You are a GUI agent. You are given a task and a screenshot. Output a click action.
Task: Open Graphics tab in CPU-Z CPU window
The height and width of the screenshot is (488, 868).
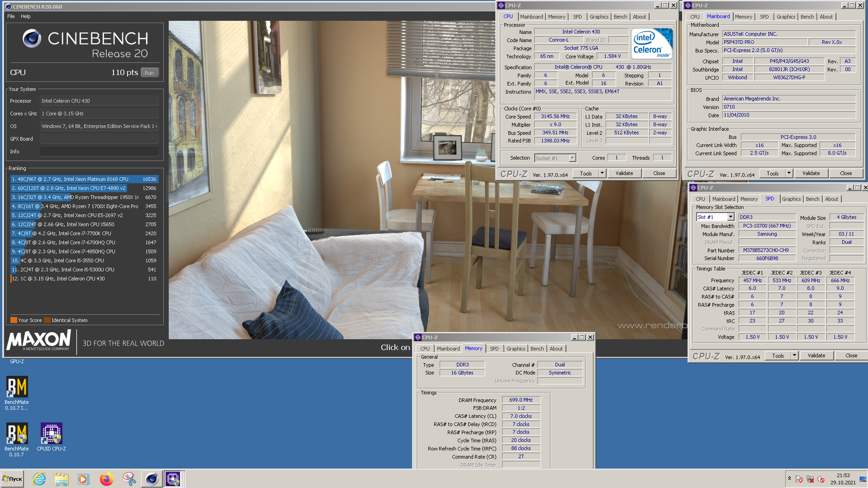[599, 17]
